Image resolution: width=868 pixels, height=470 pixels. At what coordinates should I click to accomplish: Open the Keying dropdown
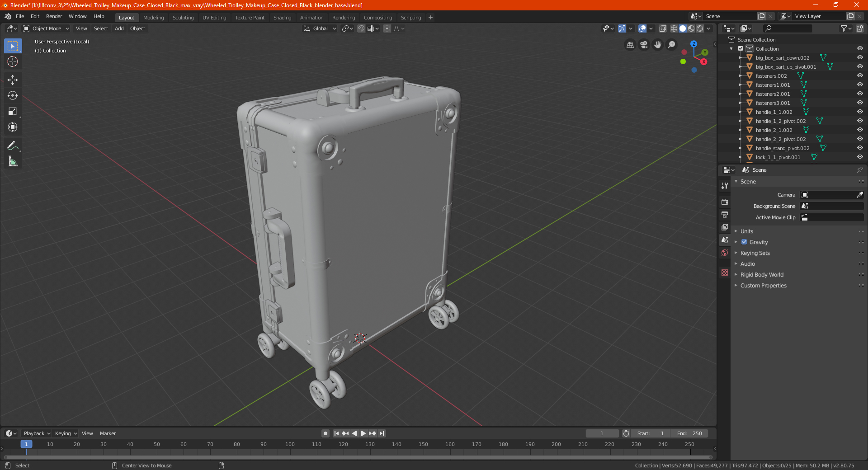coord(66,433)
